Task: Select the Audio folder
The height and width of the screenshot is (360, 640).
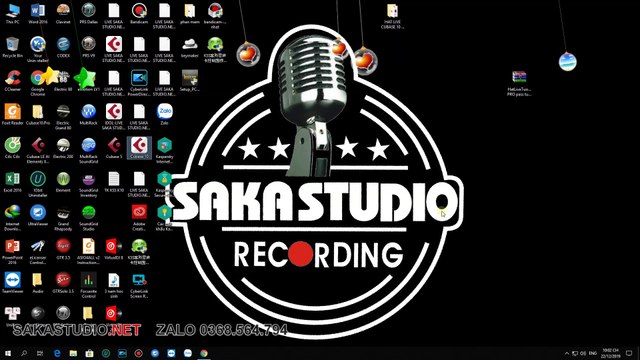Action: [38, 283]
